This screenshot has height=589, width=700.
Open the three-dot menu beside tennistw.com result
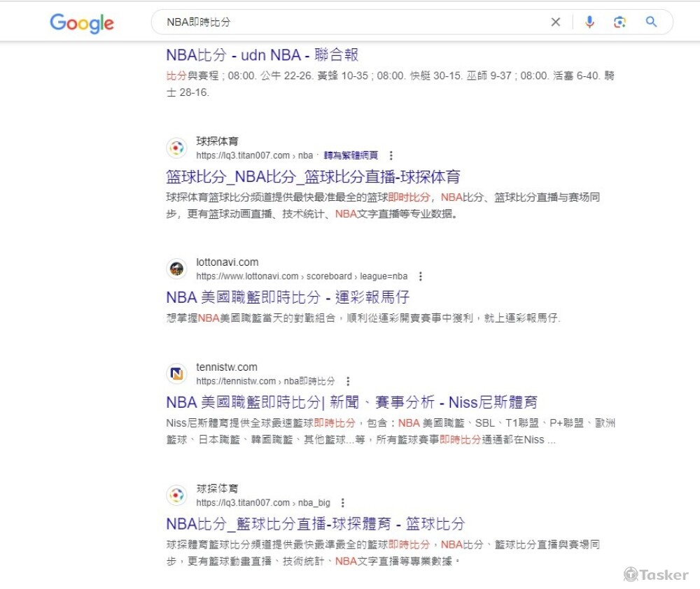[348, 381]
